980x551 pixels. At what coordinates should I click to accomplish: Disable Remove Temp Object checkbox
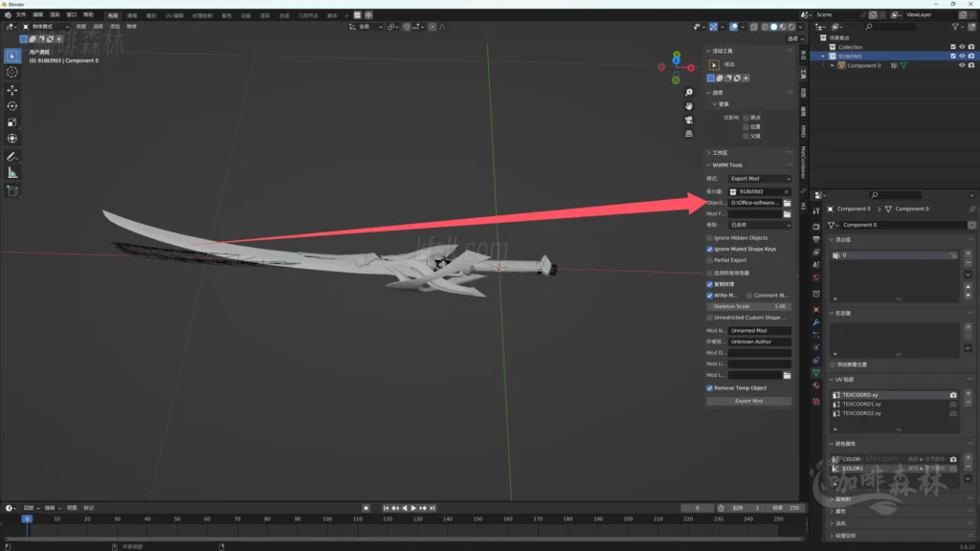[x=709, y=387]
